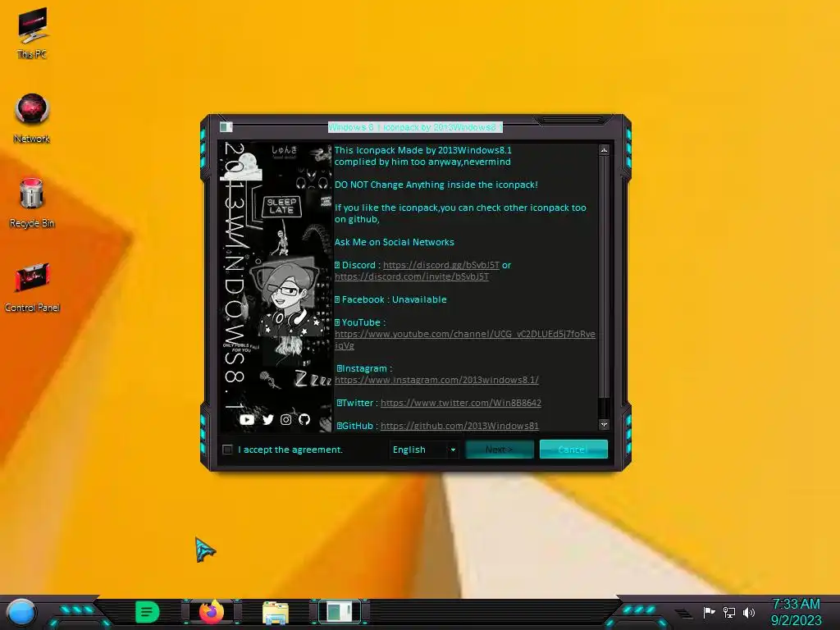The width and height of the screenshot is (840, 630).
Task: Click the 'DO NOT Change Anything inside the iconpack!' text
Action: [x=436, y=185]
